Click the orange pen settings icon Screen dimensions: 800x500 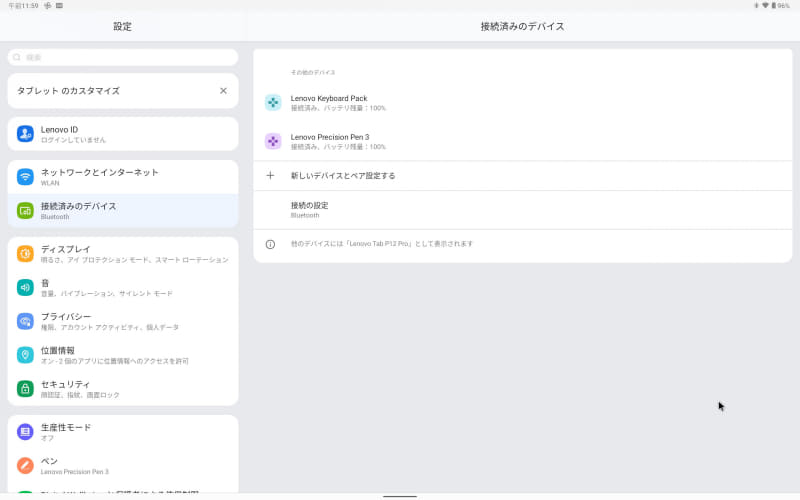(x=25, y=465)
